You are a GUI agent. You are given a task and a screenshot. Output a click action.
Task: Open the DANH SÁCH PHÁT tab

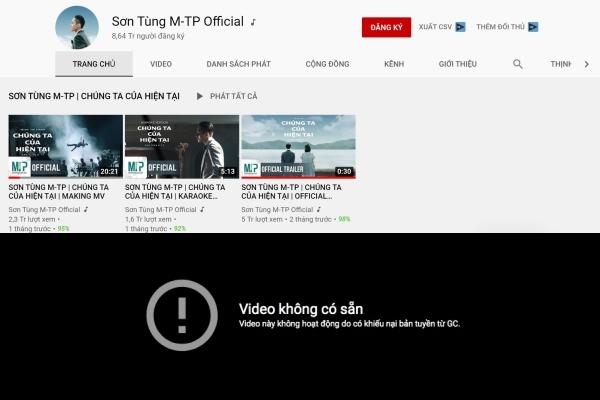pos(238,64)
